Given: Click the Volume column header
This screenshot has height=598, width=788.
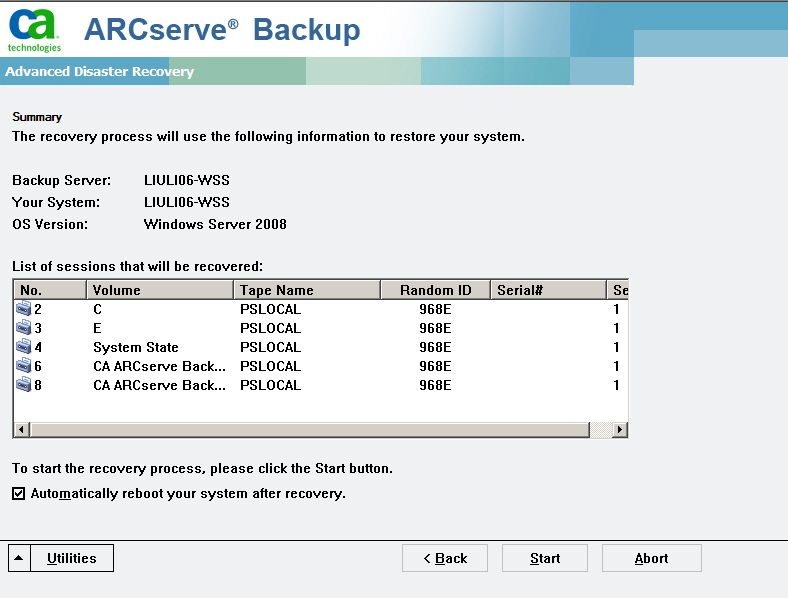Looking at the screenshot, I should (160, 290).
